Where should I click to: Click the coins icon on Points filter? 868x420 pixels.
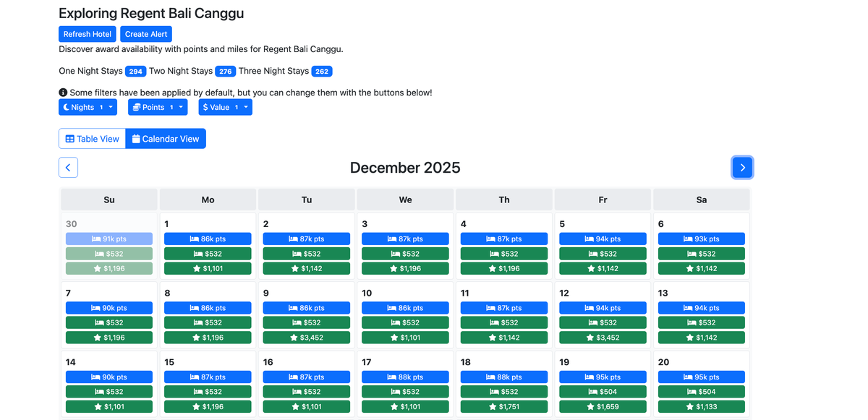[136, 108]
